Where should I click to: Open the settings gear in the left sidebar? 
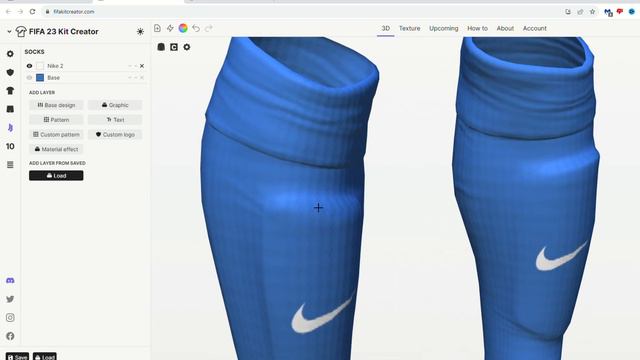(10, 54)
